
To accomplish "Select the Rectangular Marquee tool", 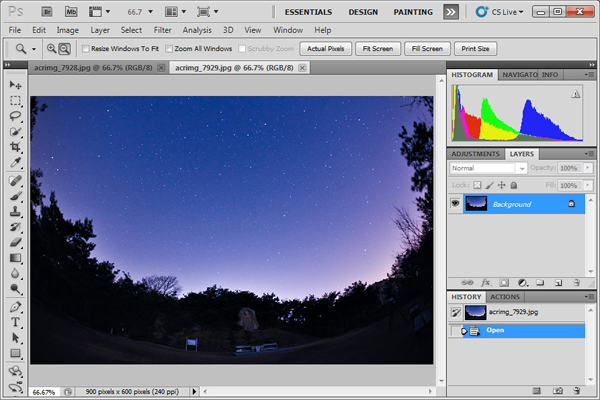I will pos(15,101).
